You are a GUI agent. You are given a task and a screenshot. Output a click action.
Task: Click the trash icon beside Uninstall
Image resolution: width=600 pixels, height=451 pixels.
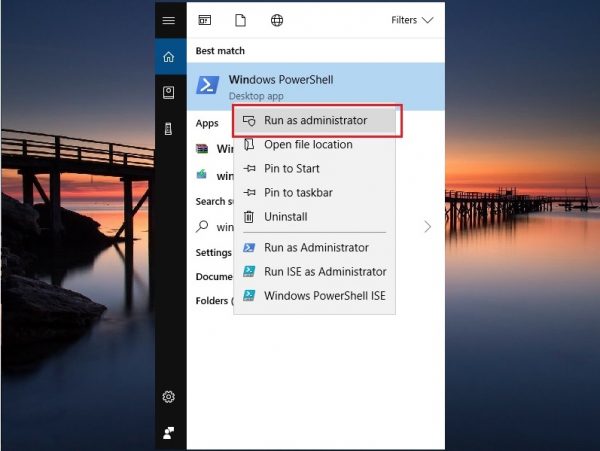coord(249,217)
